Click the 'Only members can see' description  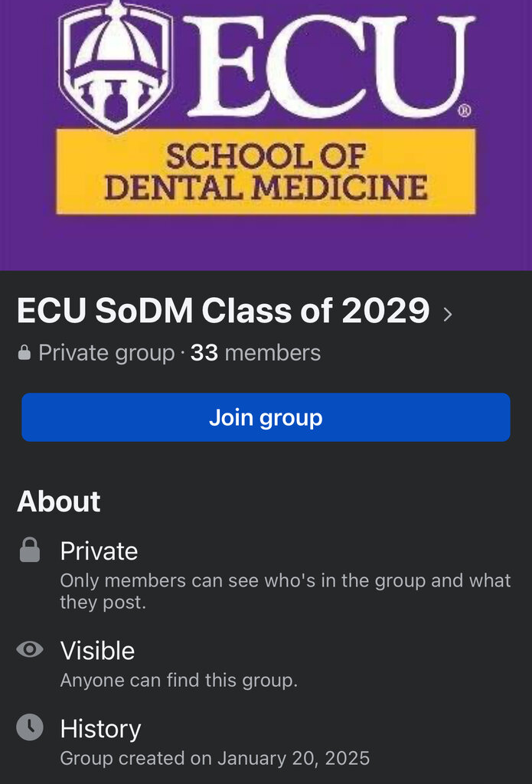coord(286,591)
